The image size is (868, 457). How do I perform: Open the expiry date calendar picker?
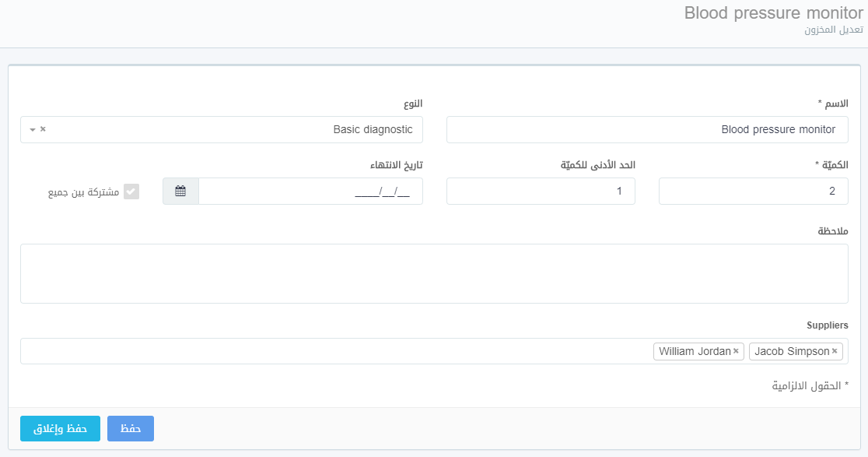coord(180,191)
